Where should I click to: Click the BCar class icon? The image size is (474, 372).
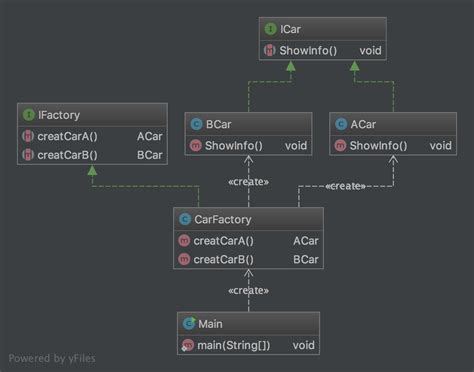click(196, 124)
